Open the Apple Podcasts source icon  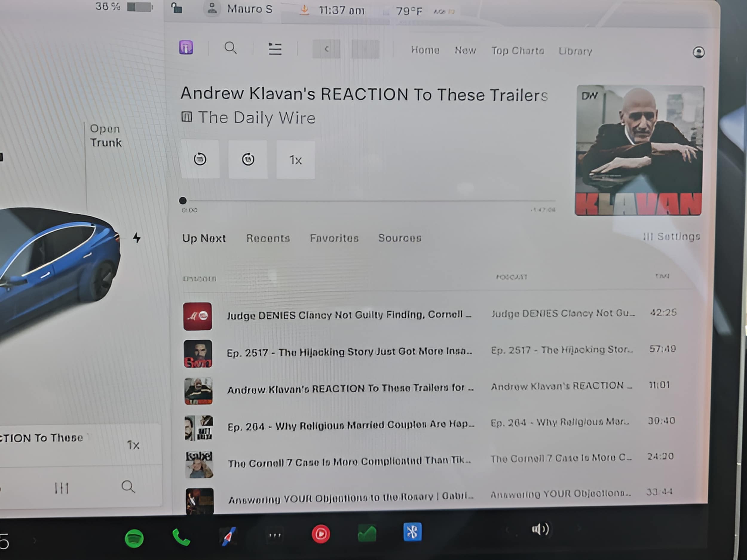186,47
